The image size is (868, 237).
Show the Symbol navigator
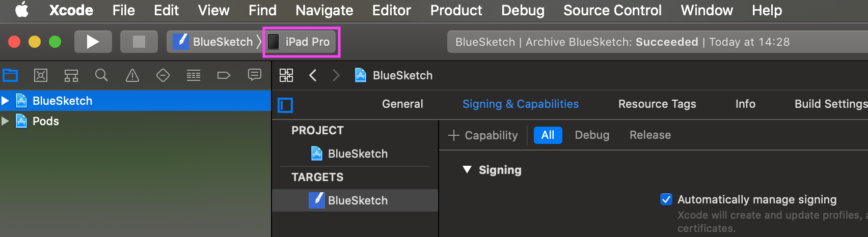pyautogui.click(x=71, y=76)
